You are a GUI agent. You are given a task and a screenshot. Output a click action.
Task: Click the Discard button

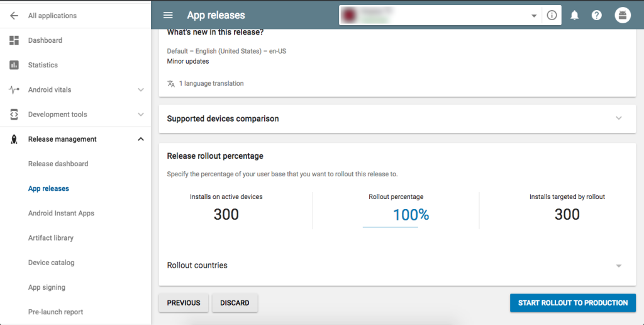(235, 303)
